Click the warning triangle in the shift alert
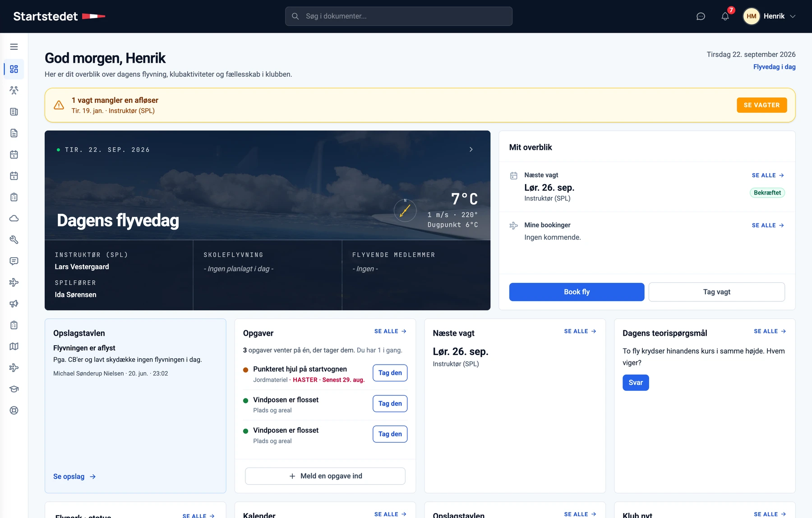Image resolution: width=812 pixels, height=518 pixels. click(x=59, y=105)
